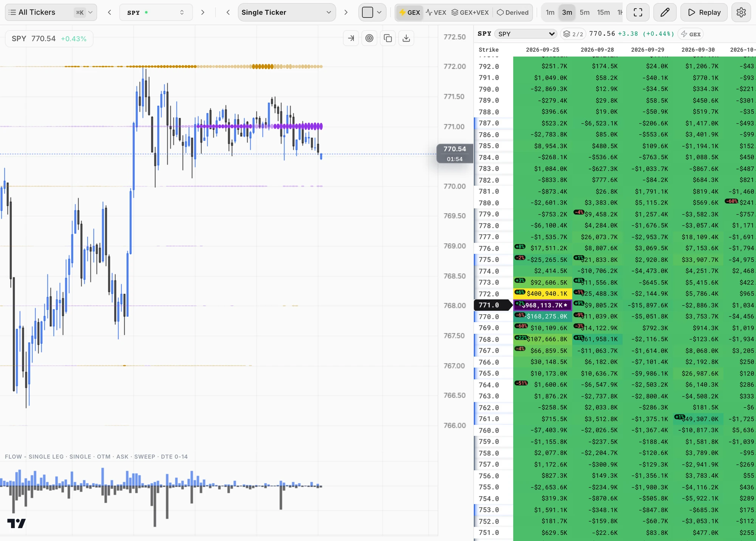756x541 pixels.
Task: Go to next ticker arrow
Action: 203,12
